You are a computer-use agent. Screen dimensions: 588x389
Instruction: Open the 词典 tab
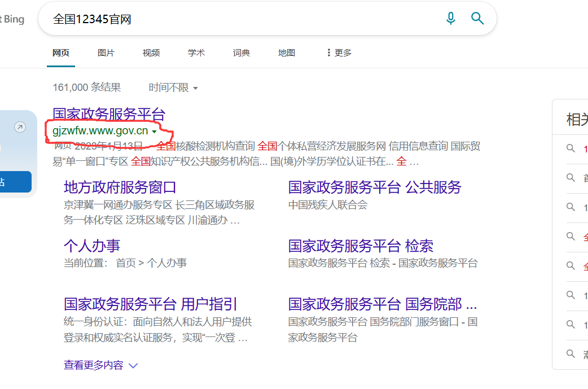(241, 53)
